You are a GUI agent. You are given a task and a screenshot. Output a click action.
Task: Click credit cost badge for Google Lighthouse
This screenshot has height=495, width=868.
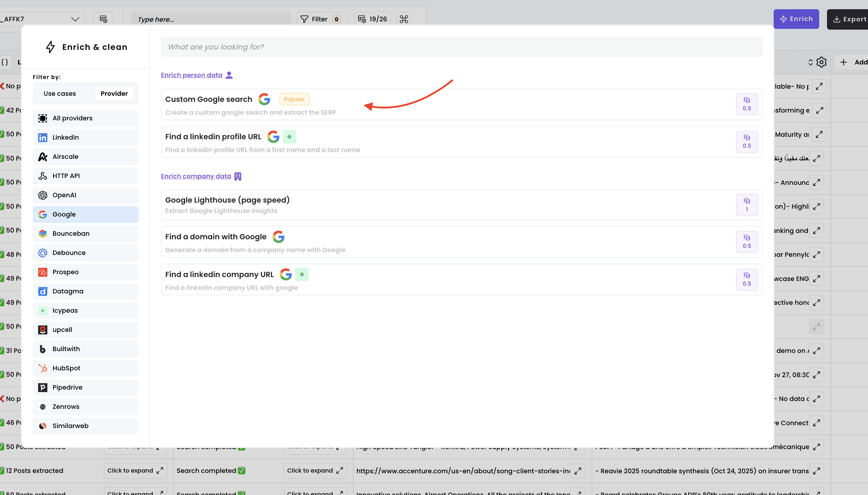click(747, 205)
